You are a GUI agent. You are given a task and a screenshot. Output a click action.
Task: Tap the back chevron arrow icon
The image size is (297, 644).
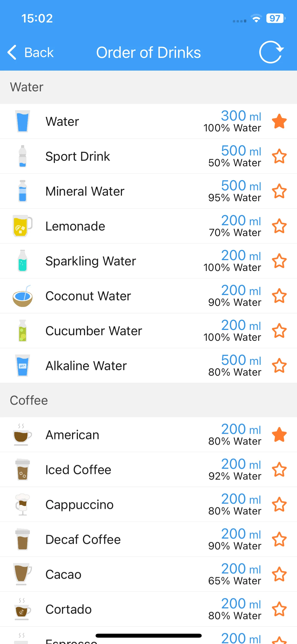[12, 52]
